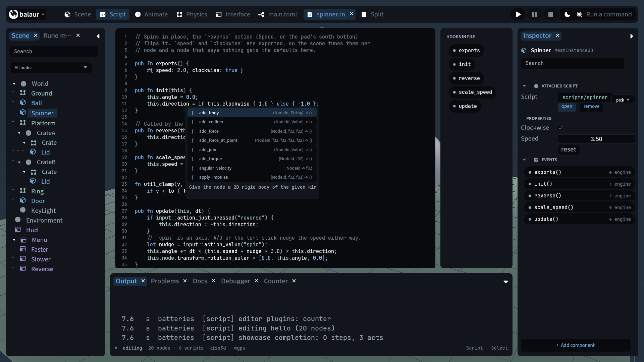Collapse the World tree node
The image size is (644, 362).
point(14,84)
